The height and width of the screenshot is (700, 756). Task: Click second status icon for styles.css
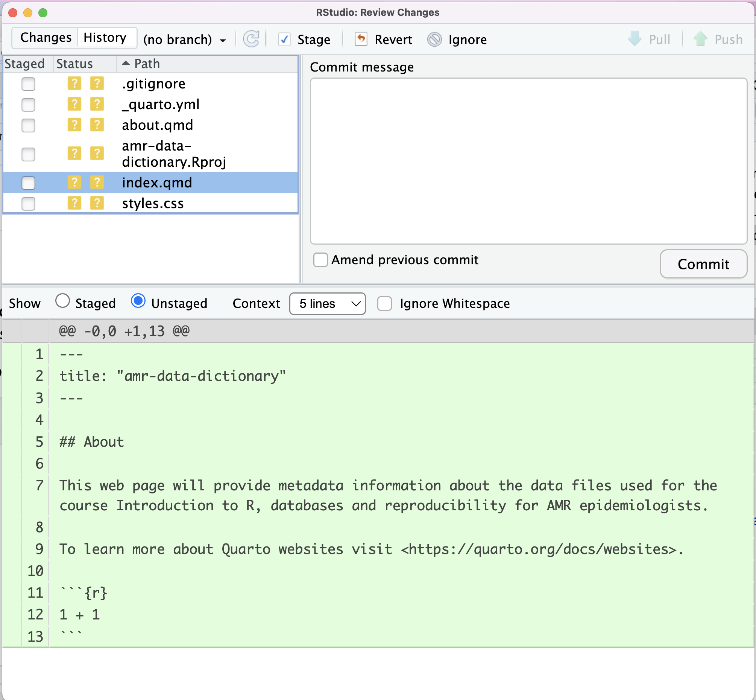coord(97,203)
